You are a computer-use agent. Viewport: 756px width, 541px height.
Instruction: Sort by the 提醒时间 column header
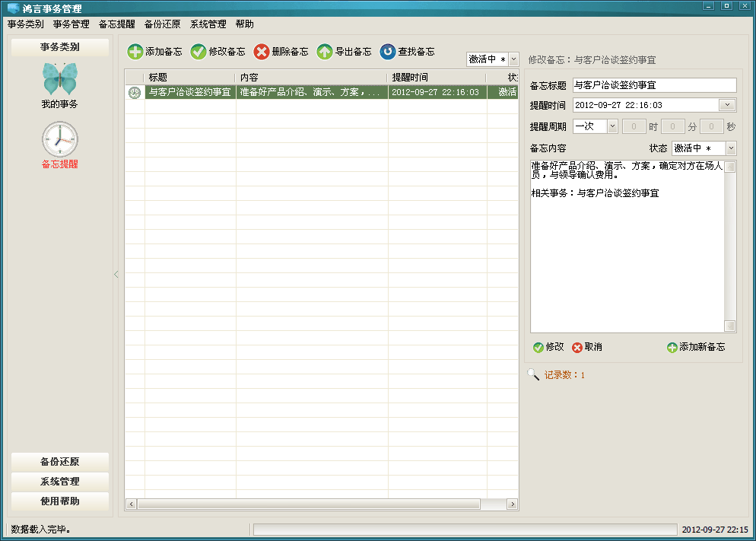pyautogui.click(x=437, y=77)
